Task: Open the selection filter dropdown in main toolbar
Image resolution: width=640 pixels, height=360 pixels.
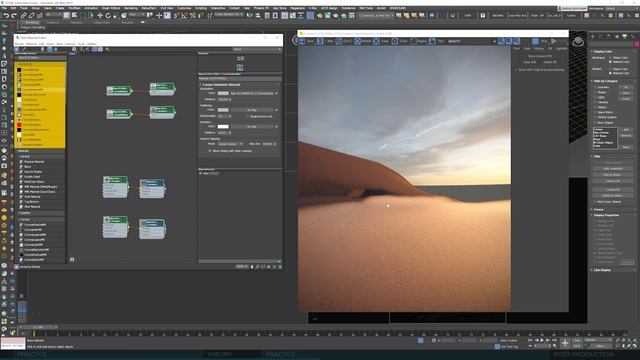Action: [x=54, y=15]
